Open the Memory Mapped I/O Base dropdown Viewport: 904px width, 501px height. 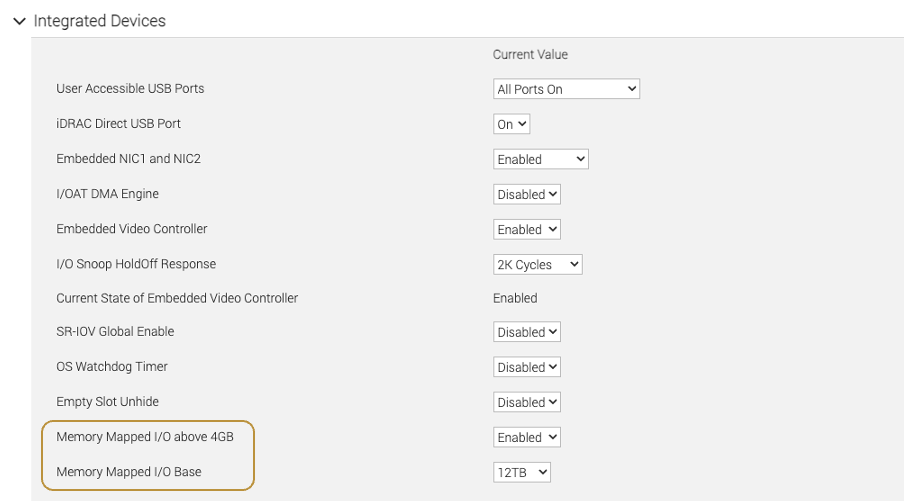pos(522,472)
